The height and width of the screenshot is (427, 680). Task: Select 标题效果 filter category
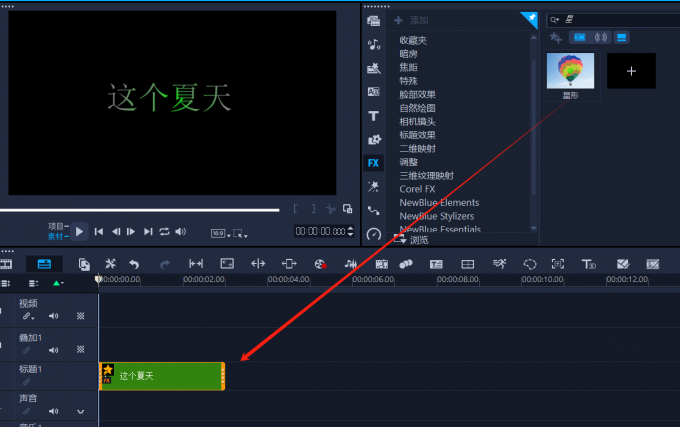coord(417,134)
